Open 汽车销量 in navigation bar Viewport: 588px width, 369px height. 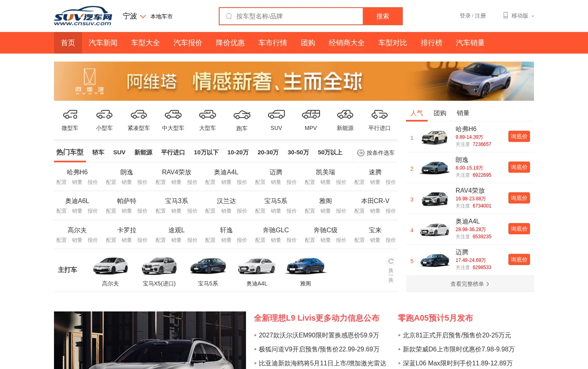coord(470,43)
